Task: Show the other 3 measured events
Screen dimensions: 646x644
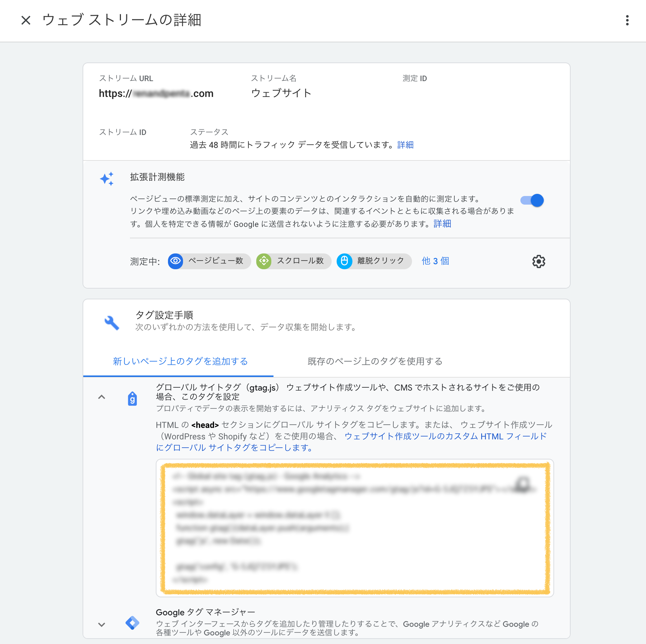Action: click(435, 261)
